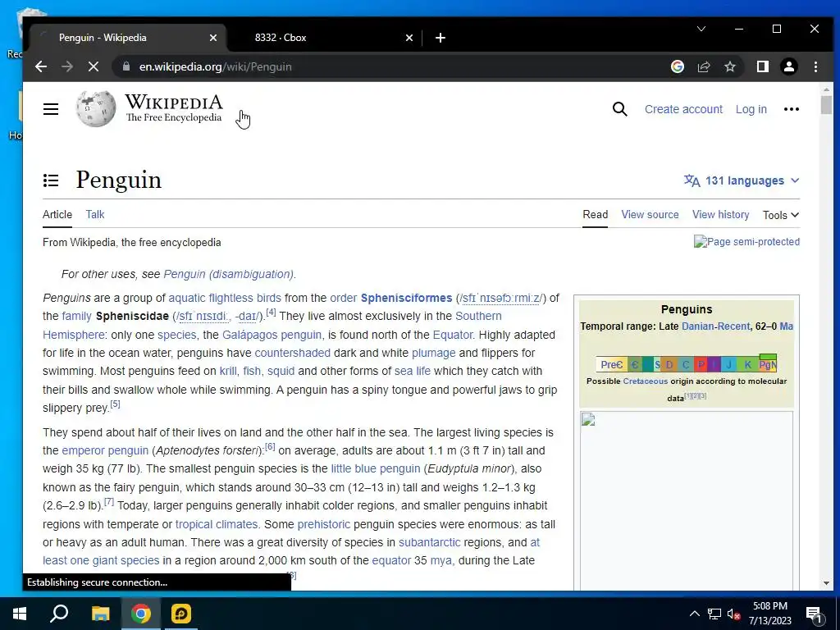This screenshot has height=630, width=840.
Task: Expand the 131 languages dropdown
Action: point(742,180)
